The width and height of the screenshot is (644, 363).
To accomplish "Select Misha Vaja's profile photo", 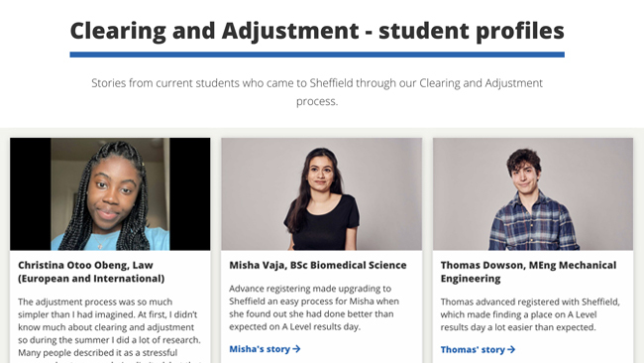I will (x=322, y=194).
